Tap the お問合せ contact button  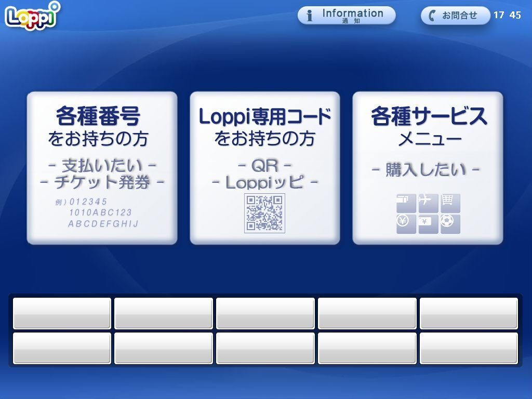455,16
